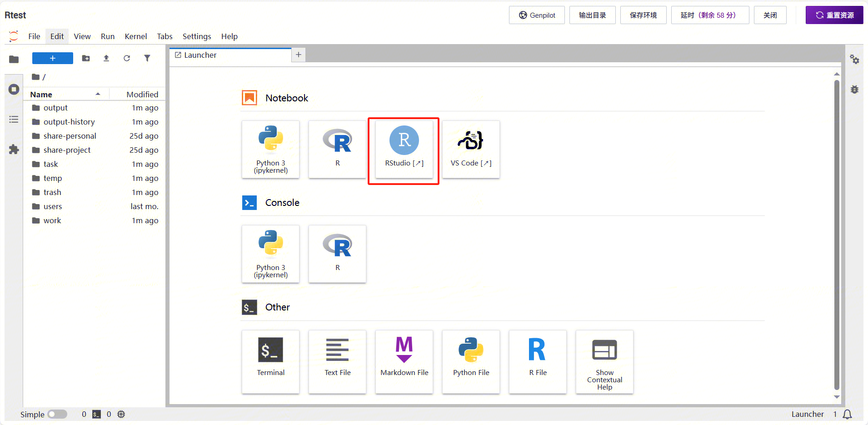Select the trash folder
The height and width of the screenshot is (425, 868).
tap(95, 192)
